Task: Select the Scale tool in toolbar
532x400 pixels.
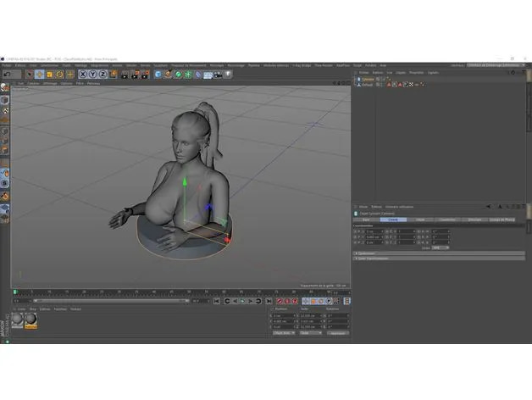Action: (x=49, y=75)
